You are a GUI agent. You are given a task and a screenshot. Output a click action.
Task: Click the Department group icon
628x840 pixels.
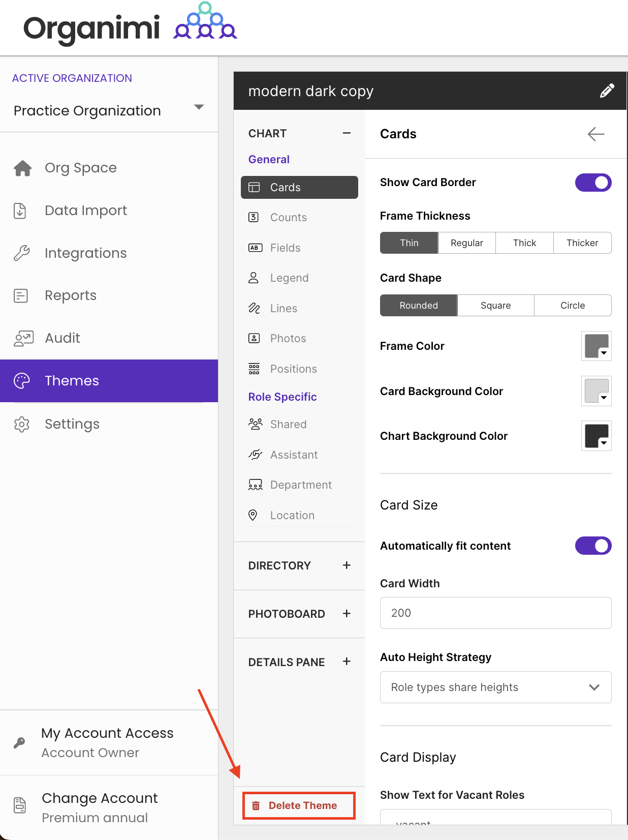(255, 485)
